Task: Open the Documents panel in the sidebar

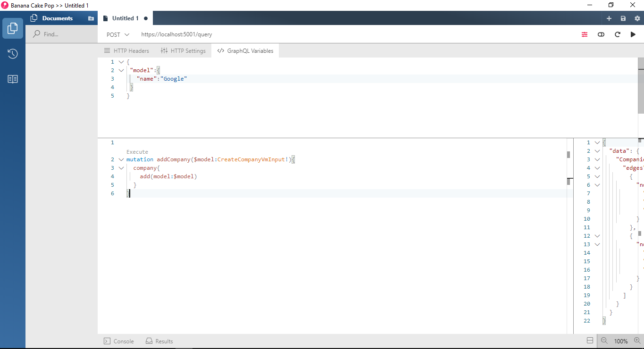Action: tap(12, 28)
